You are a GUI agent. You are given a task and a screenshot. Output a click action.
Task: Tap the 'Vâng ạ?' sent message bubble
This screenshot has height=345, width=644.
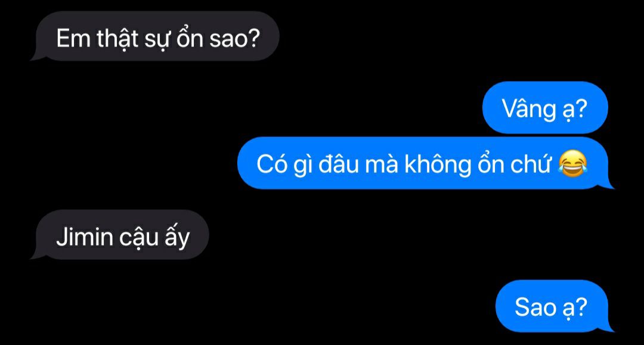coord(545,107)
